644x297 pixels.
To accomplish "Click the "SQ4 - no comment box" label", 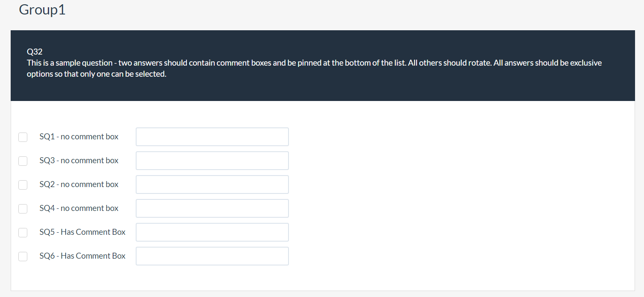I will (79, 208).
